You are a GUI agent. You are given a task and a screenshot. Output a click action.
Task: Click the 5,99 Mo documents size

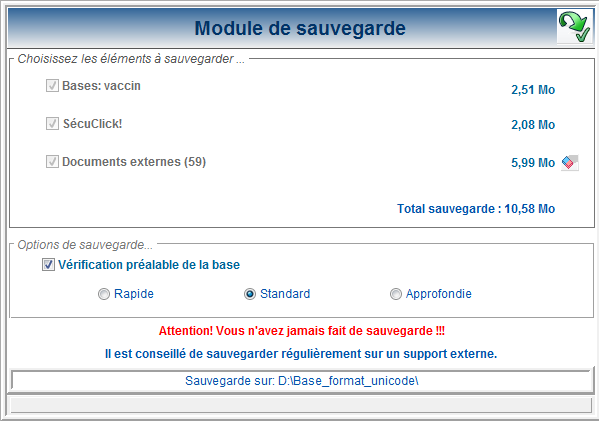click(x=533, y=163)
